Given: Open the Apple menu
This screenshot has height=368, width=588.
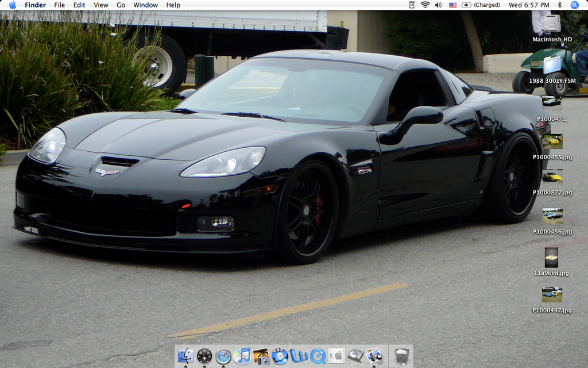Looking at the screenshot, I should 12,5.
